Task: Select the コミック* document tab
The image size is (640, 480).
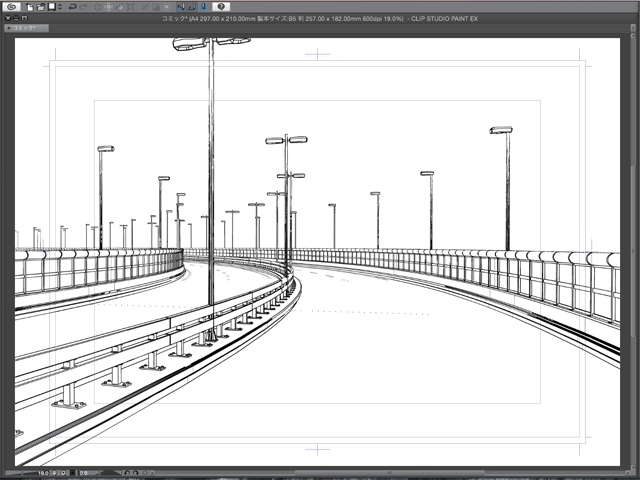Action: point(27,28)
